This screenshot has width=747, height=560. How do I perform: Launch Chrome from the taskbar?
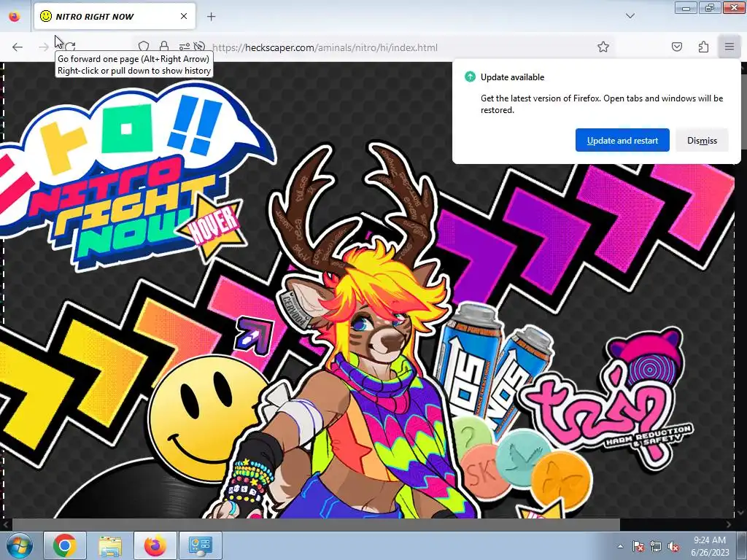pyautogui.click(x=65, y=545)
